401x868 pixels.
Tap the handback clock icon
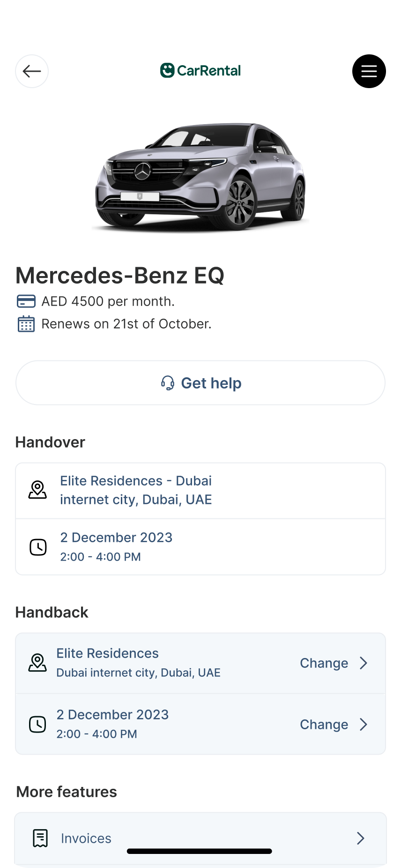pyautogui.click(x=37, y=724)
